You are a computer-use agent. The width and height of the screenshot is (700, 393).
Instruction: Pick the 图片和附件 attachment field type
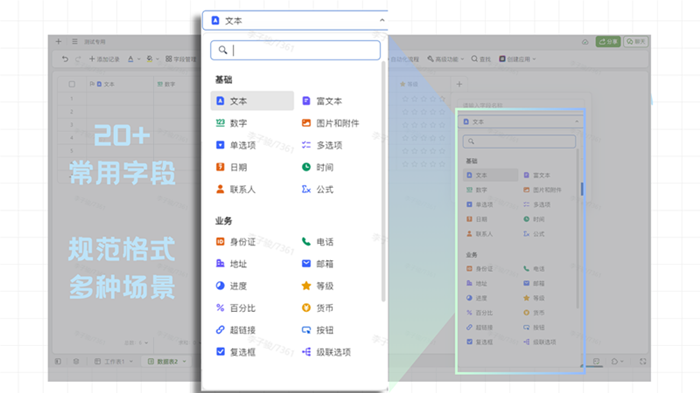(331, 123)
